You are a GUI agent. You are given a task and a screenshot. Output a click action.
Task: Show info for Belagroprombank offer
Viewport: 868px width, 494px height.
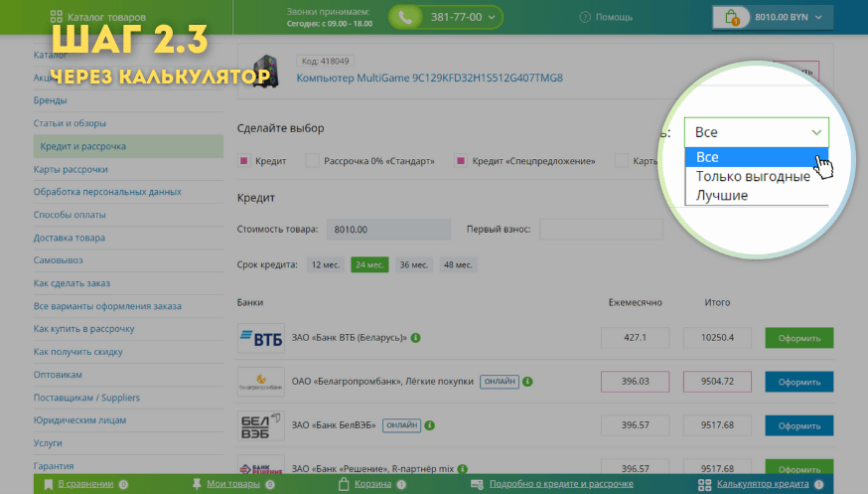point(527,381)
